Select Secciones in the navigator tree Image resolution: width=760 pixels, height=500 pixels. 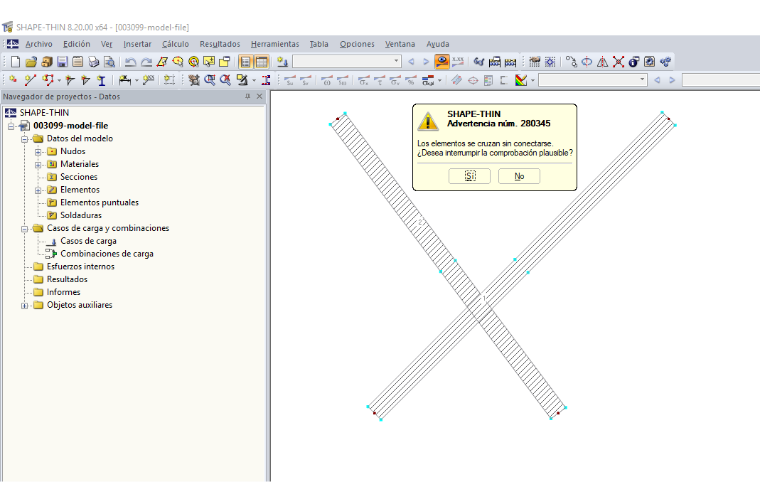[x=79, y=177]
